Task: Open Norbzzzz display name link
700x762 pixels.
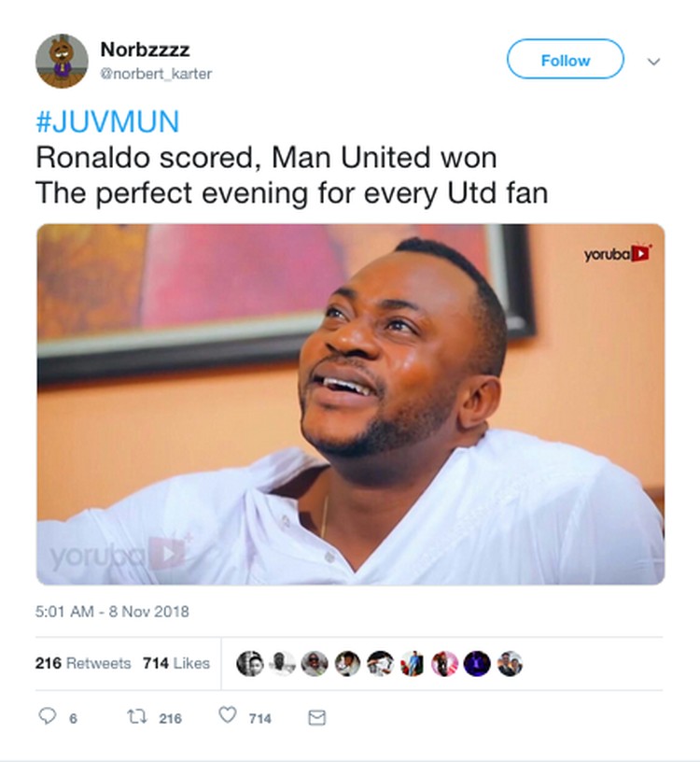Action: (x=145, y=49)
